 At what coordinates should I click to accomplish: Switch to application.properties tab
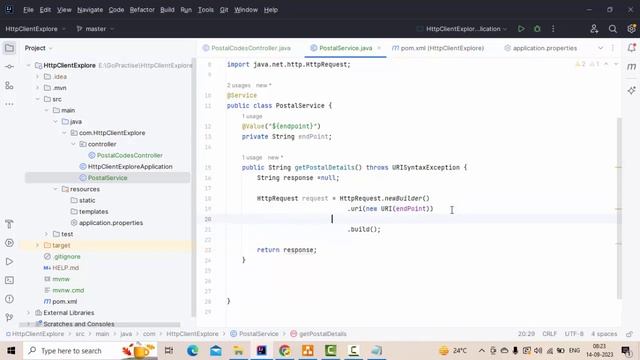[540, 48]
